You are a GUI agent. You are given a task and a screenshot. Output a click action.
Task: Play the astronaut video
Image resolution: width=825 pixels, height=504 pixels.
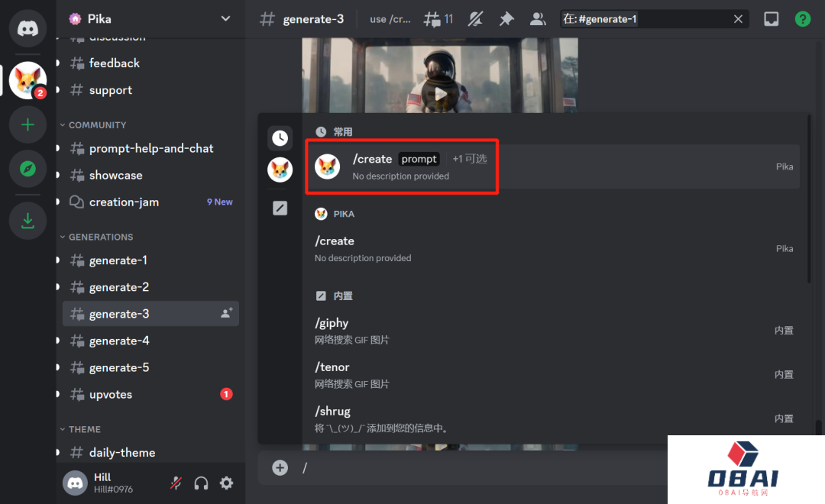(x=440, y=94)
